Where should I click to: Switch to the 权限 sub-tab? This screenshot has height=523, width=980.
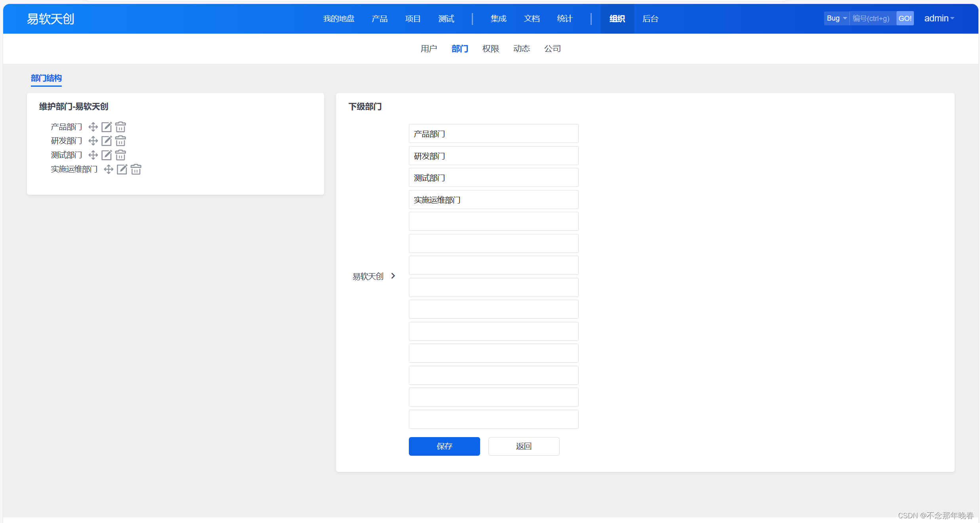[490, 49]
